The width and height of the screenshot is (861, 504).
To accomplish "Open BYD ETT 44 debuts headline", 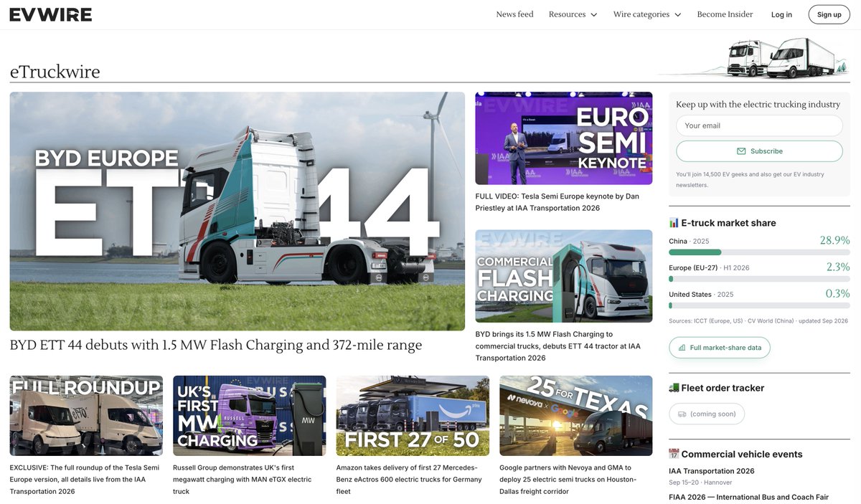I will click(x=216, y=345).
